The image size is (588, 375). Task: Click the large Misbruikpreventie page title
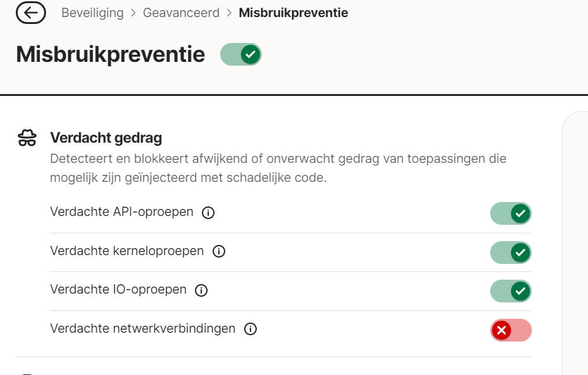[x=110, y=54]
